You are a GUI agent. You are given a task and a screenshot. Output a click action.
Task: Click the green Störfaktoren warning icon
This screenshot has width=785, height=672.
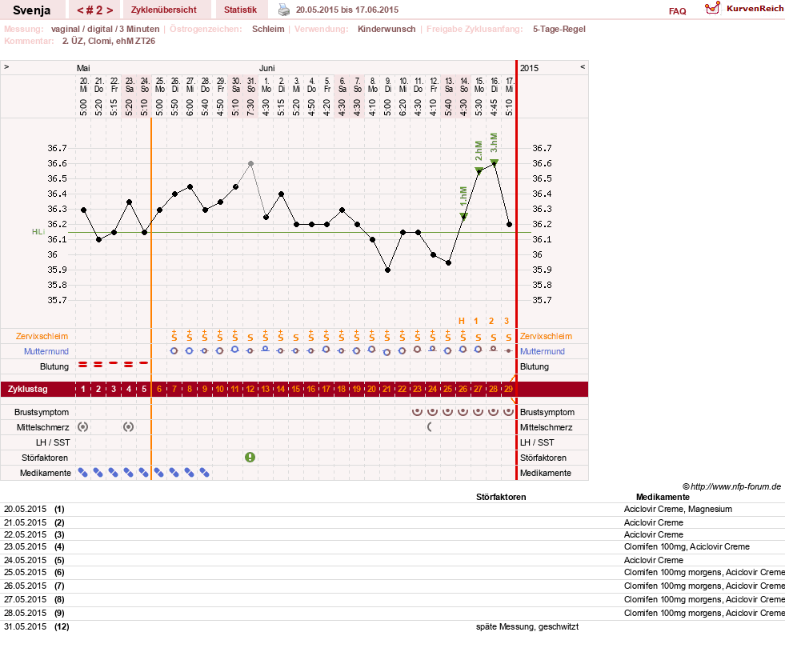pos(250,457)
